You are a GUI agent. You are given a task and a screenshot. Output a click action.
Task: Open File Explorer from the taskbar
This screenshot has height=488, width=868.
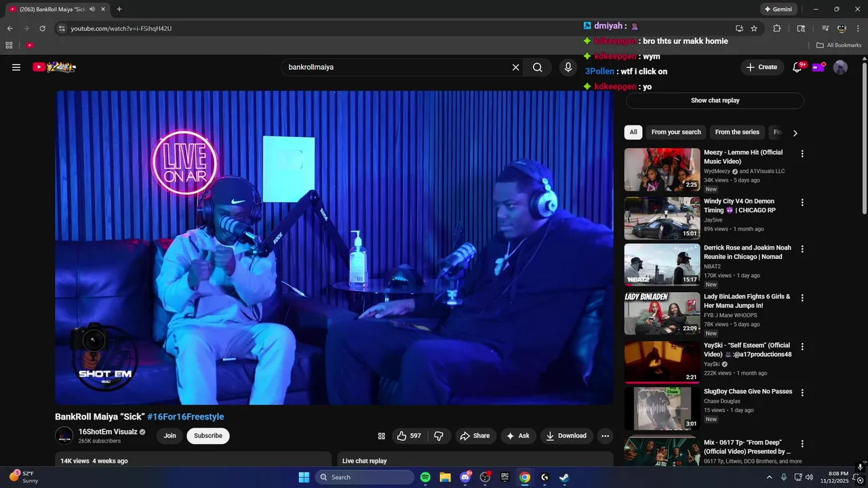[445, 477]
